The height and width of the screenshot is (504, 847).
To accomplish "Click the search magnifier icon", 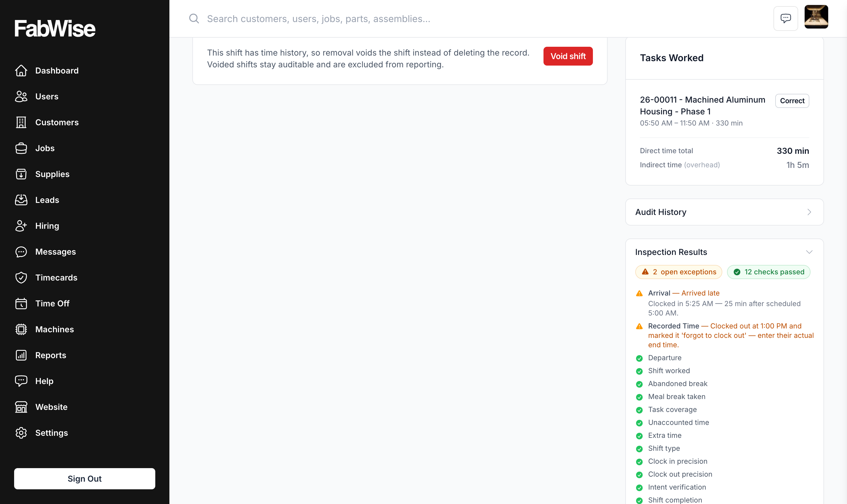I will click(194, 18).
